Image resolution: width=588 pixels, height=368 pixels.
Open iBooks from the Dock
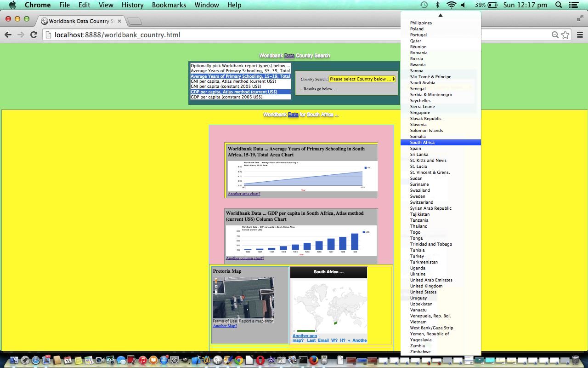pos(153,361)
